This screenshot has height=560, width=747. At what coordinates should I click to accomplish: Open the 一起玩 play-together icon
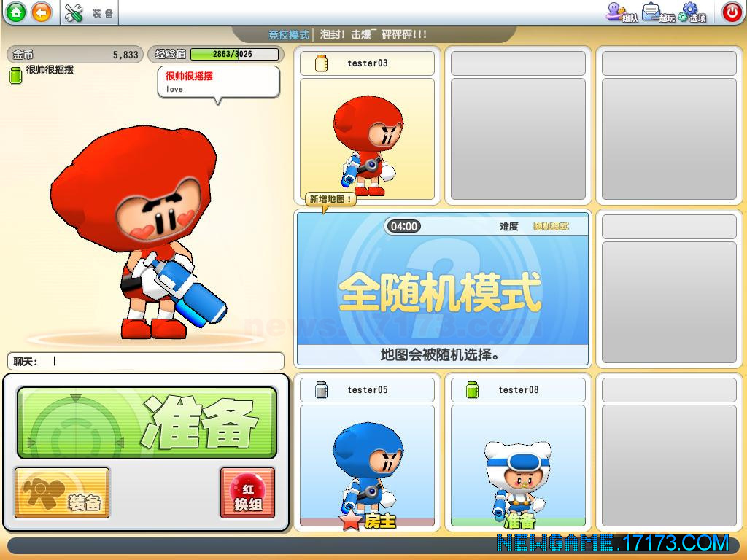click(659, 12)
